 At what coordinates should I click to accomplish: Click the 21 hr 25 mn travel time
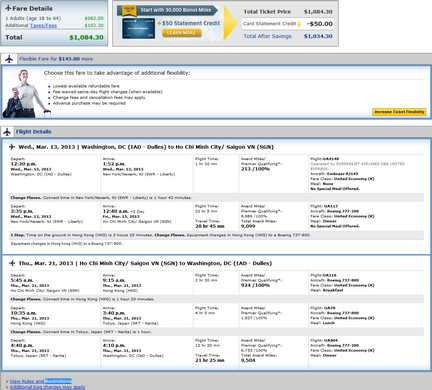click(x=210, y=360)
